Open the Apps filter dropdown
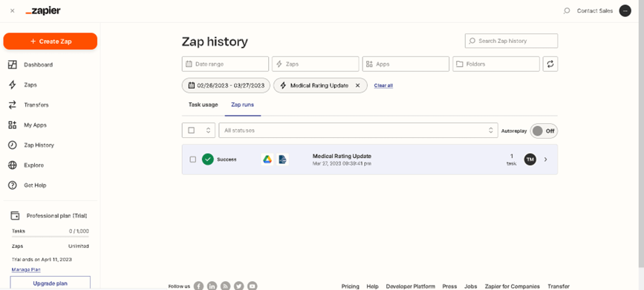Screen dimensions: 644x290 pyautogui.click(x=406, y=64)
